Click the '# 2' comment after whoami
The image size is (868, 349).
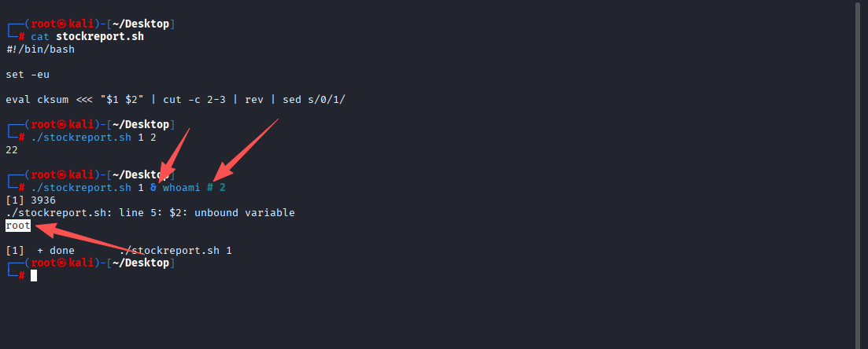216,187
